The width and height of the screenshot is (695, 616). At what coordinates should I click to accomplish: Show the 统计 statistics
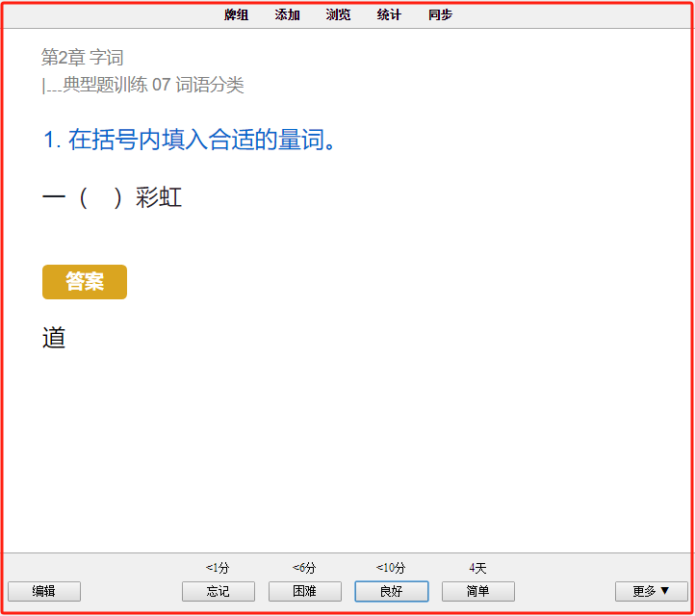(389, 15)
